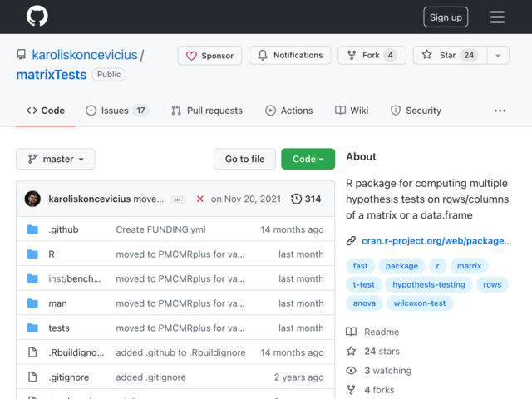Star the repository
The width and height of the screenshot is (532, 399).
[451, 56]
